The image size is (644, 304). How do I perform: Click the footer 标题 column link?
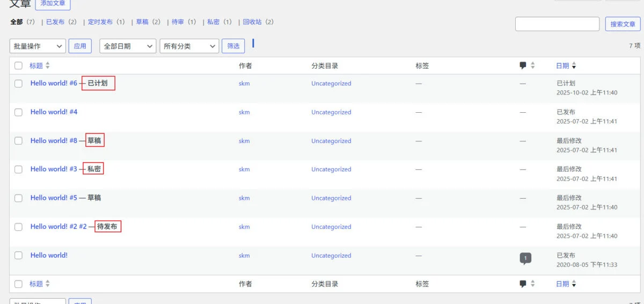click(x=36, y=284)
